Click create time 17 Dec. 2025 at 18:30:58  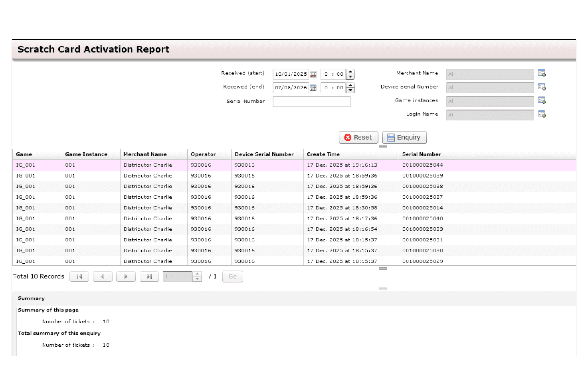[x=342, y=208]
